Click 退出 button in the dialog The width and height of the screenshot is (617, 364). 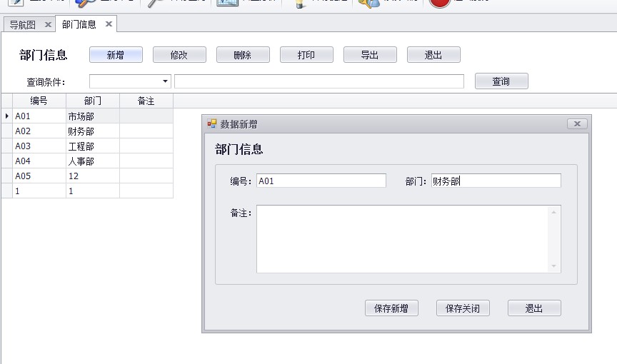point(534,308)
